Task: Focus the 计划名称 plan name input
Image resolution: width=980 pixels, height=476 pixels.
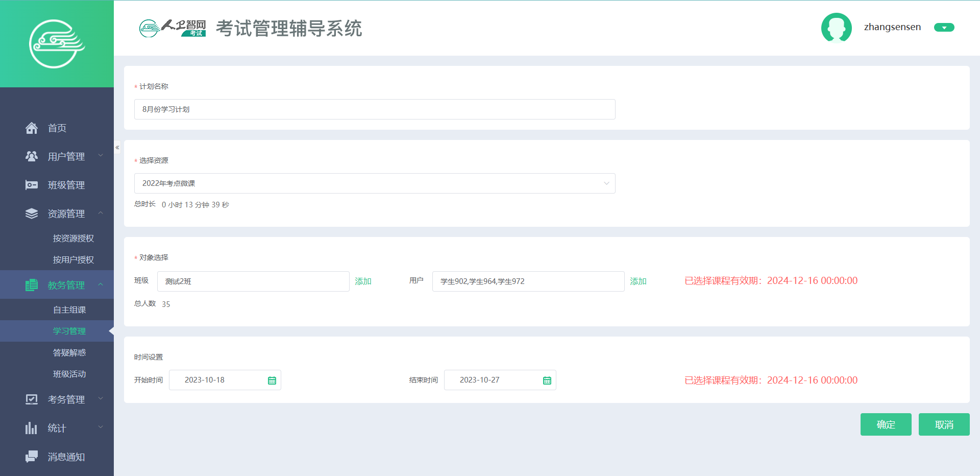Action: (x=375, y=109)
